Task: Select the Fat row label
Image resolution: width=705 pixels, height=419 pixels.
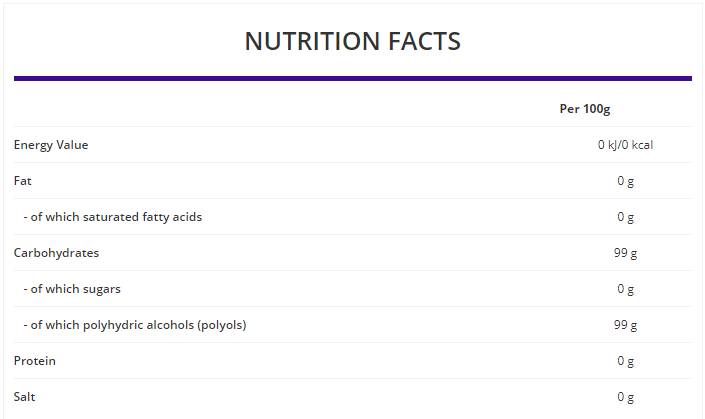Action: [x=22, y=181]
